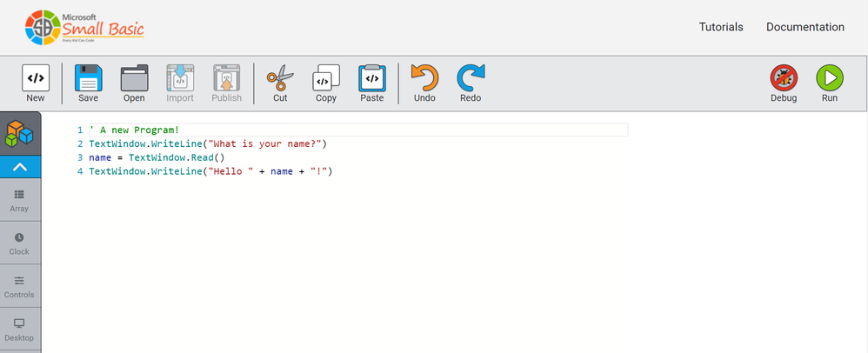
Task: Open the Clock library item
Action: coord(19,243)
